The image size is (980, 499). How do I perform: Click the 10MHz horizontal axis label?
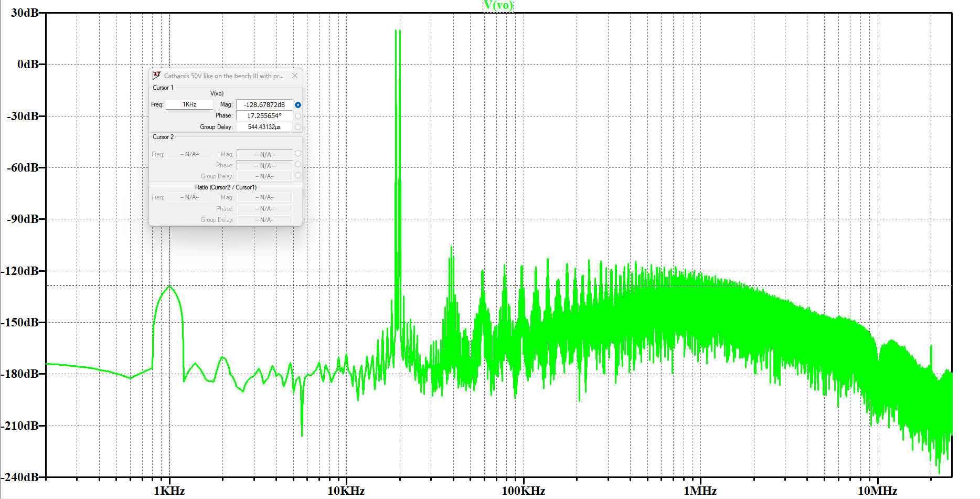coord(877,491)
